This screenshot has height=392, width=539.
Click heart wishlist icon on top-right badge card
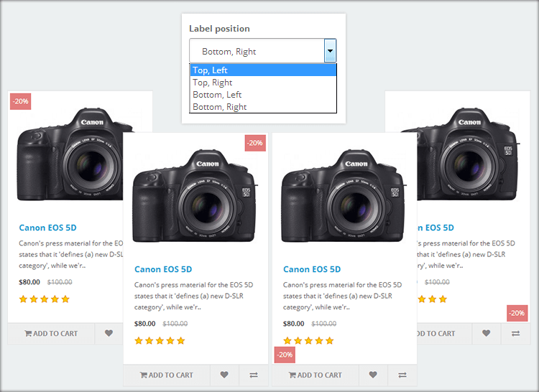point(224,375)
